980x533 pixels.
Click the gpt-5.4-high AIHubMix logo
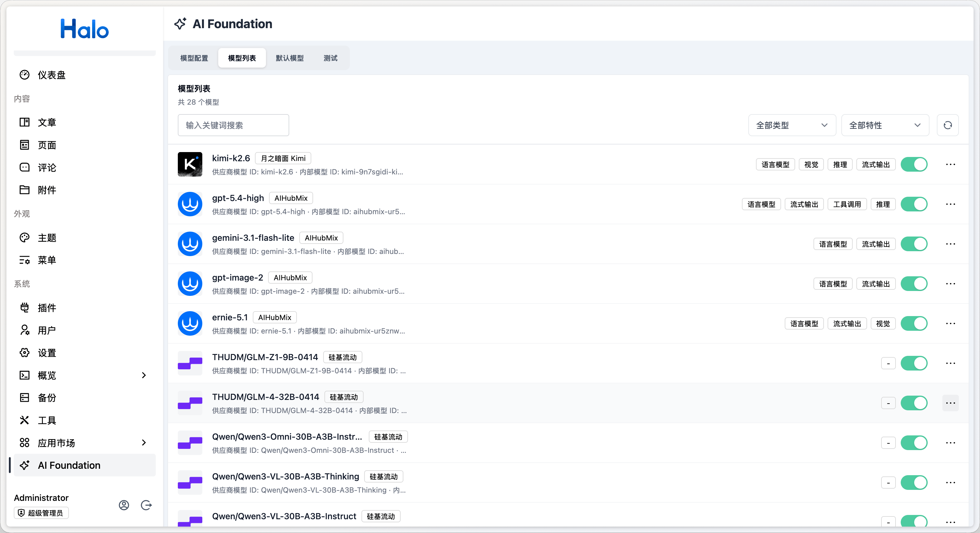[x=190, y=204]
